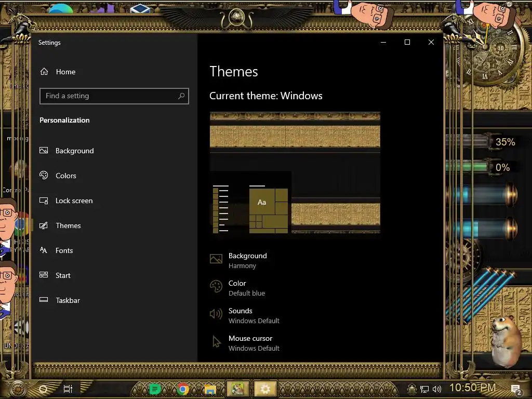Change theme Background Harmony
The width and height of the screenshot is (532, 399).
pos(248,261)
